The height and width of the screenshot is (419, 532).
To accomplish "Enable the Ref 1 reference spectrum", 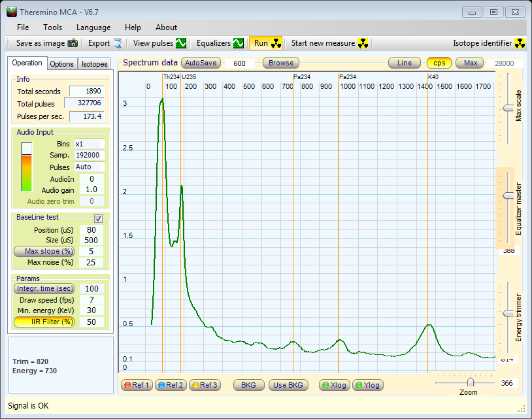I will point(137,385).
